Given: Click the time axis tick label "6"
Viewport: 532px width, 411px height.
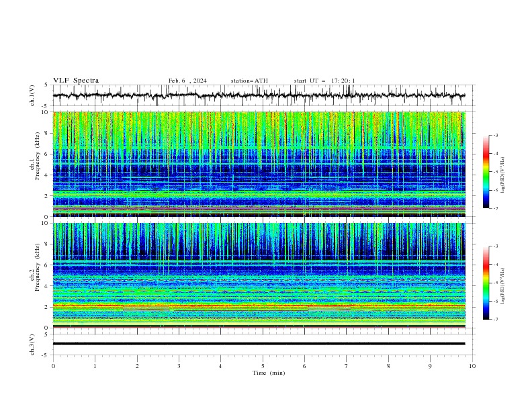Looking at the screenshot, I should pyautogui.click(x=304, y=366).
